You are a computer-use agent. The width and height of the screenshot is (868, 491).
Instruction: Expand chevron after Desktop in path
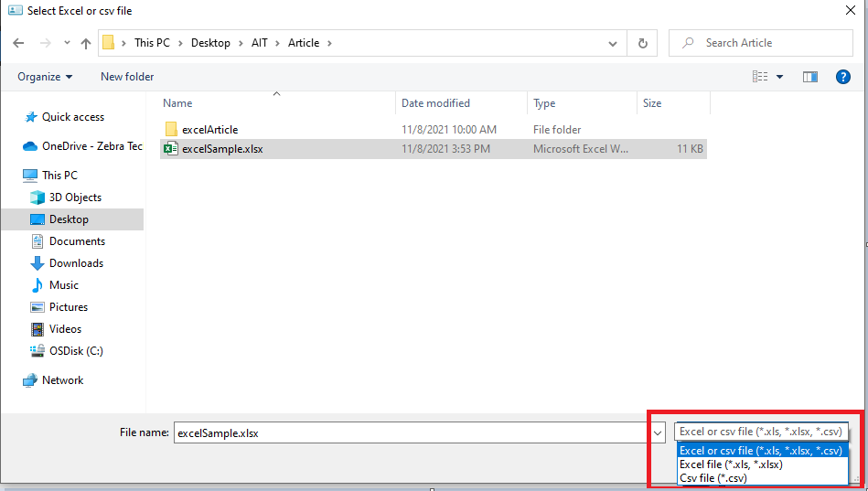point(241,43)
